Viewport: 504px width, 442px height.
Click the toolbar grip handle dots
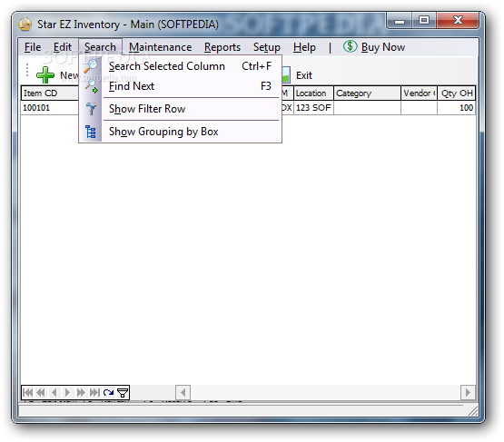[x=27, y=70]
